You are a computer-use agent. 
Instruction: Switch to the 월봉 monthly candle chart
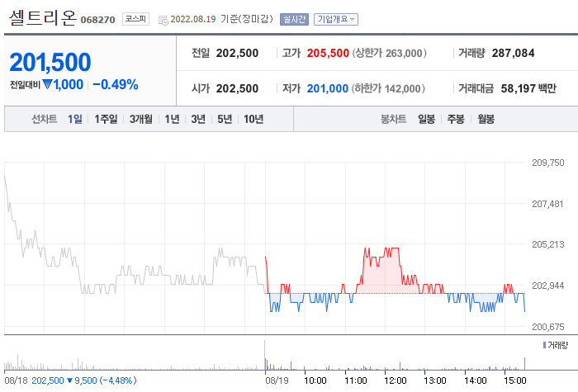pos(486,119)
